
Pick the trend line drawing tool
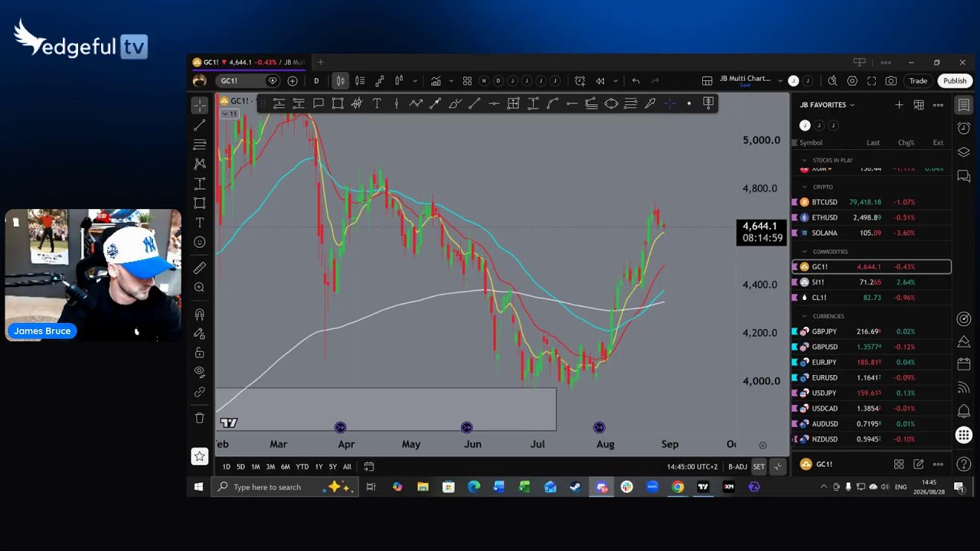coord(200,125)
